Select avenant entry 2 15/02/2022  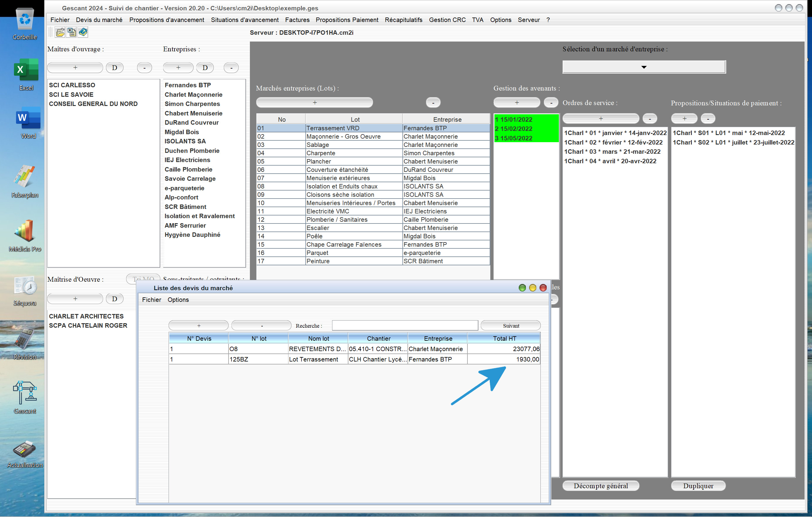click(526, 129)
